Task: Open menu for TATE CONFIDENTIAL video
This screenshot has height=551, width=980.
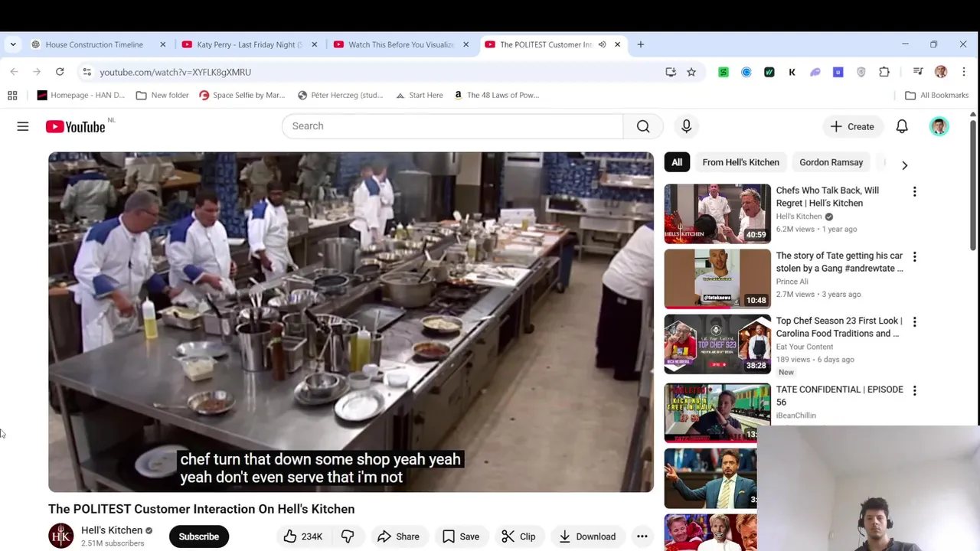Action: point(914,390)
